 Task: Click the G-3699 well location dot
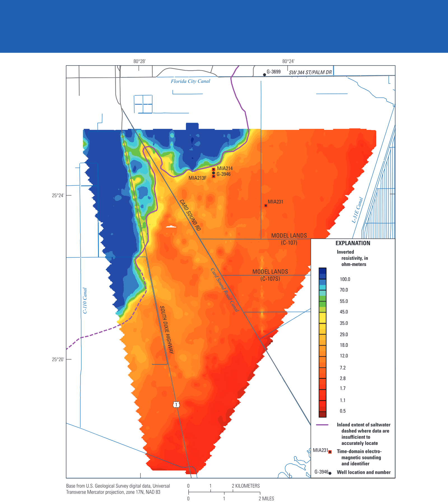(x=264, y=75)
